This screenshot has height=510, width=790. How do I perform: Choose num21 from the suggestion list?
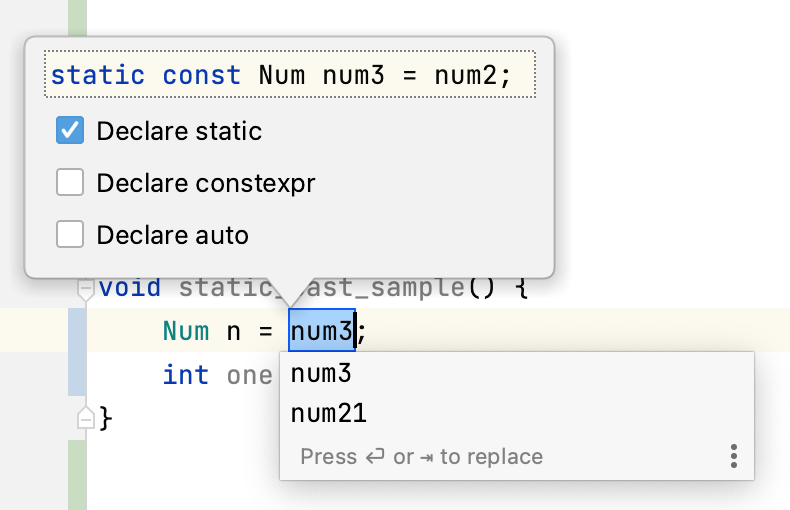(x=328, y=414)
